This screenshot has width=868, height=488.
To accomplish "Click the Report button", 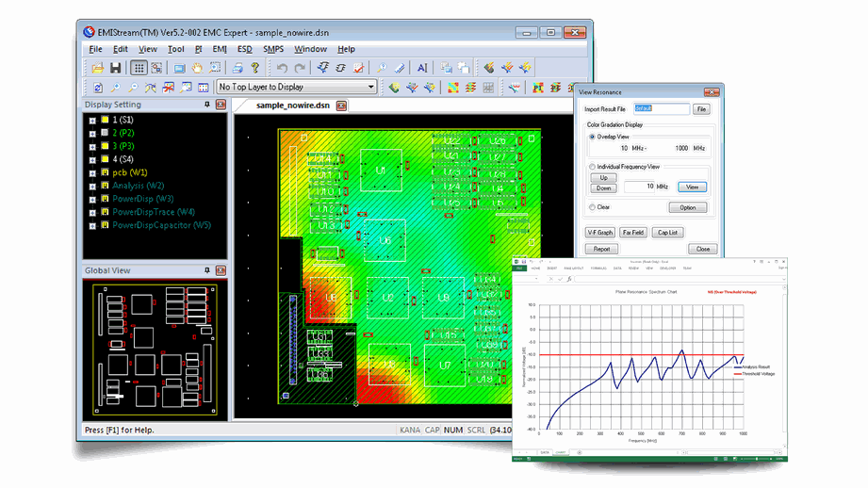I will tap(601, 249).
